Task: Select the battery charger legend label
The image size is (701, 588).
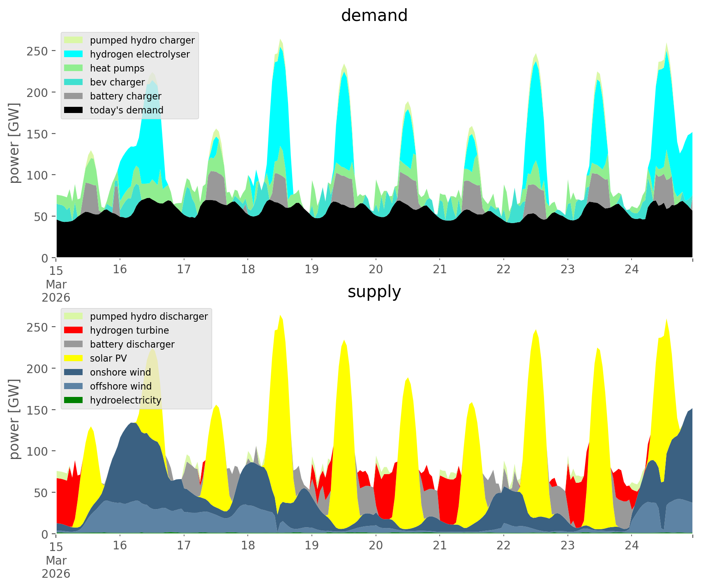Action: tap(125, 96)
